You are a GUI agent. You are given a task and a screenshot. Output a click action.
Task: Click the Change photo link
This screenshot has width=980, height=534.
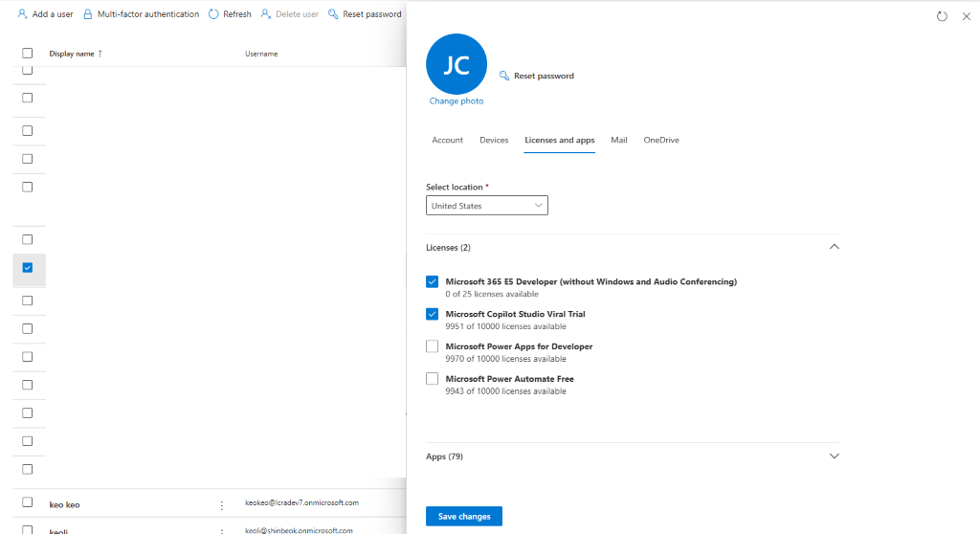[457, 100]
